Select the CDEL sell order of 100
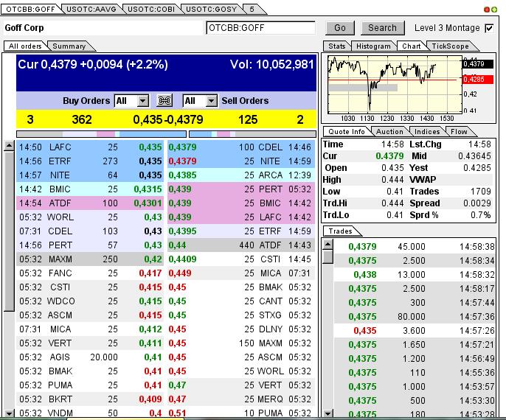This screenshot has height=420, width=506. [x=241, y=147]
